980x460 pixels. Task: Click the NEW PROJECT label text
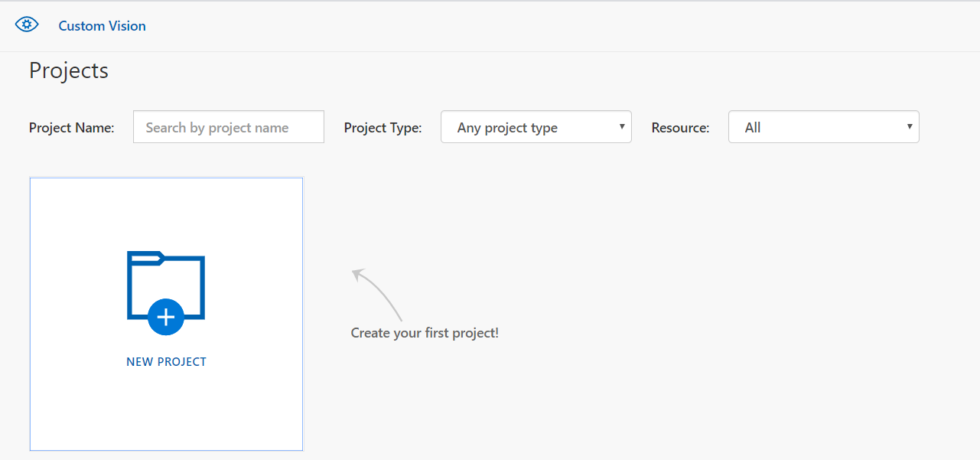(x=166, y=362)
